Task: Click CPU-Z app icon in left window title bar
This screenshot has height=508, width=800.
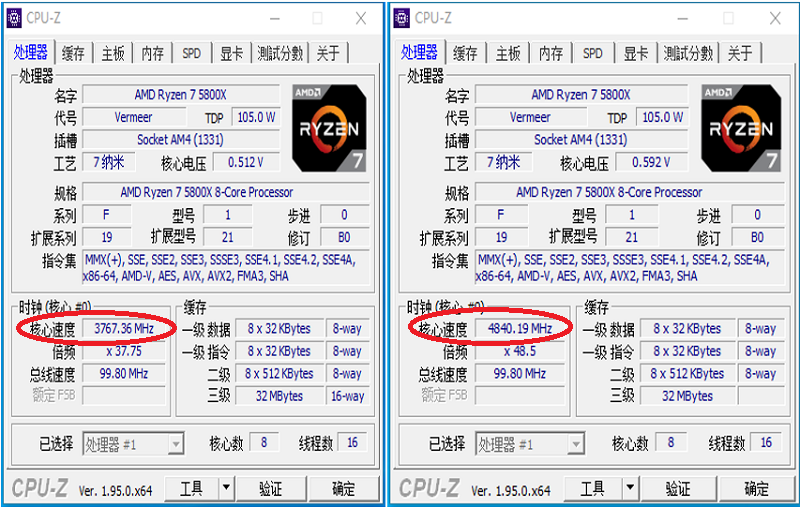Action: pos(14,18)
